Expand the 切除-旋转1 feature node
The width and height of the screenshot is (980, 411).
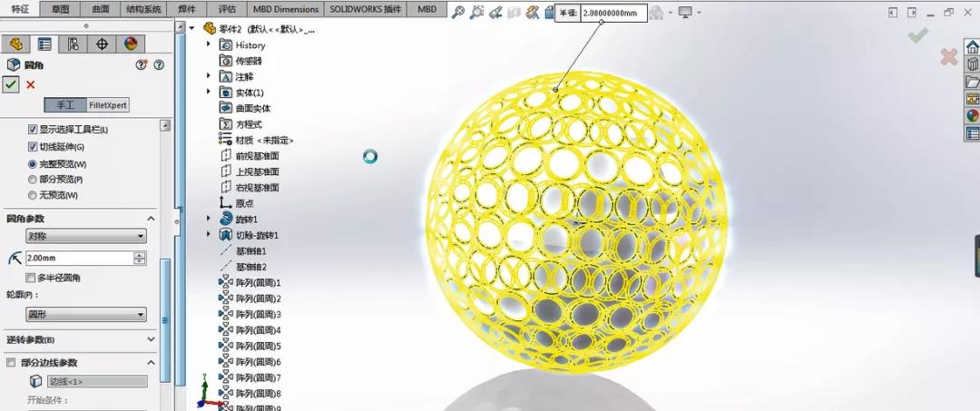(x=209, y=235)
